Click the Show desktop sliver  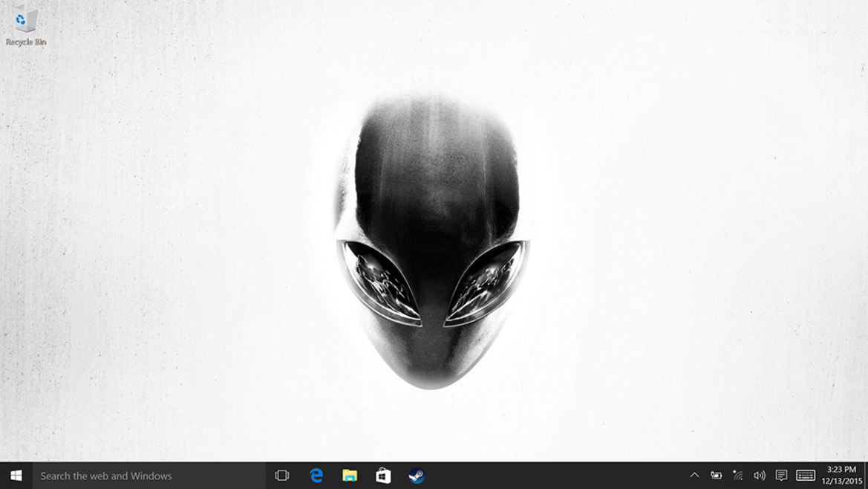pos(867,476)
